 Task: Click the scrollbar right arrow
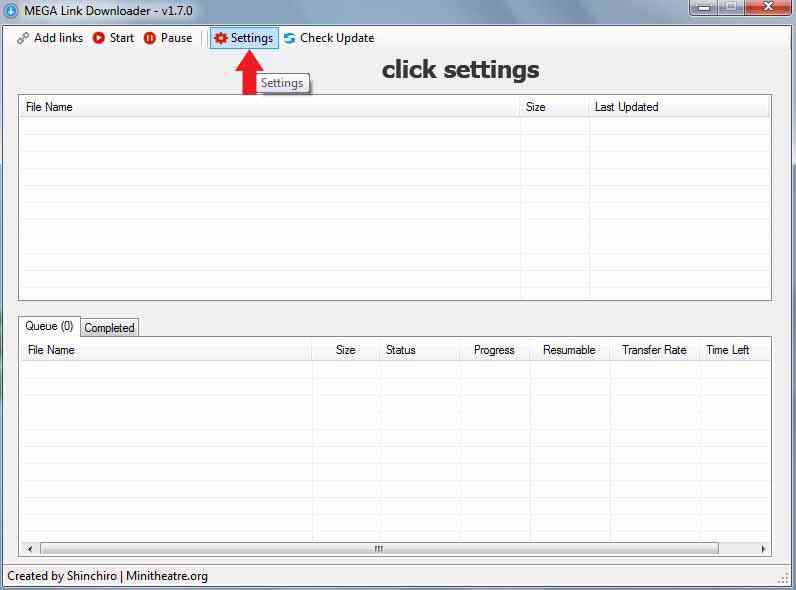pyautogui.click(x=763, y=548)
